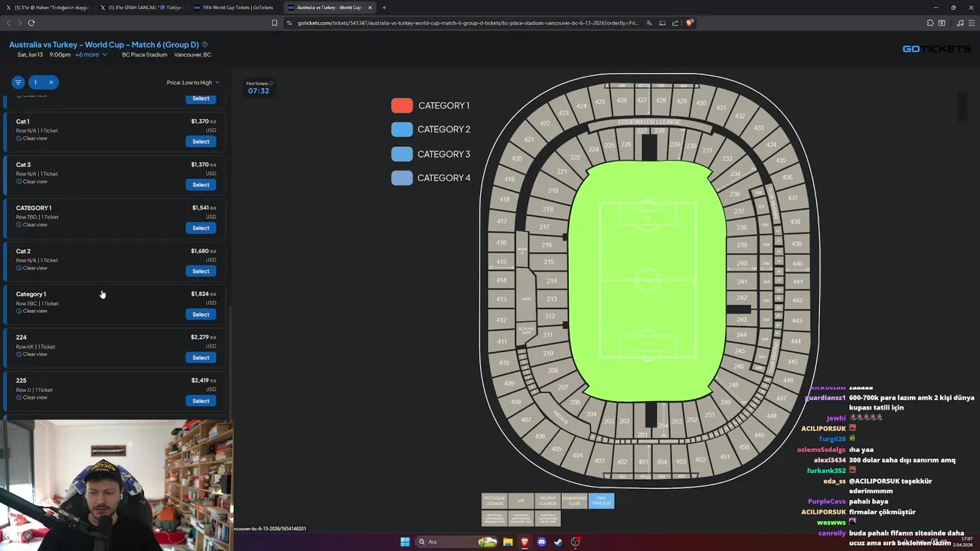Click the Champions Club section box
Viewport: 980px width, 551px height.
pos(574,501)
